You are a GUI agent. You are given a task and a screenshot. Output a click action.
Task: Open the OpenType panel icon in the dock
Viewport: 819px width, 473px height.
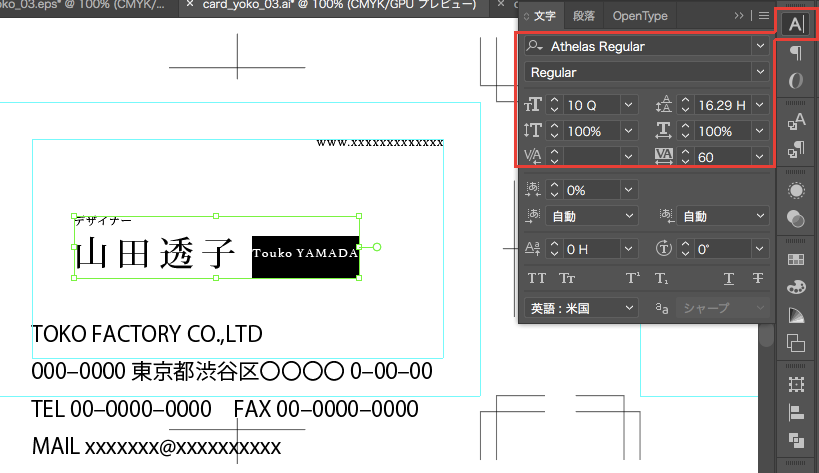click(796, 81)
